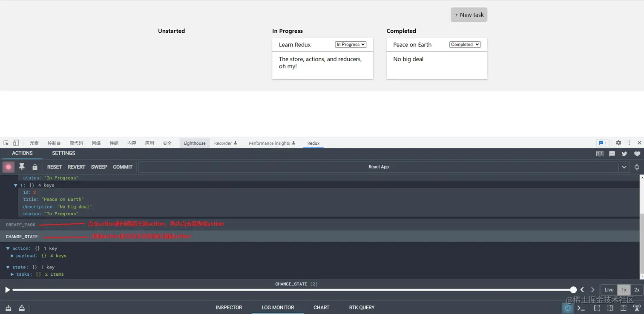Toggle the lock changes padlock icon
This screenshot has width=644, height=314.
(35, 167)
